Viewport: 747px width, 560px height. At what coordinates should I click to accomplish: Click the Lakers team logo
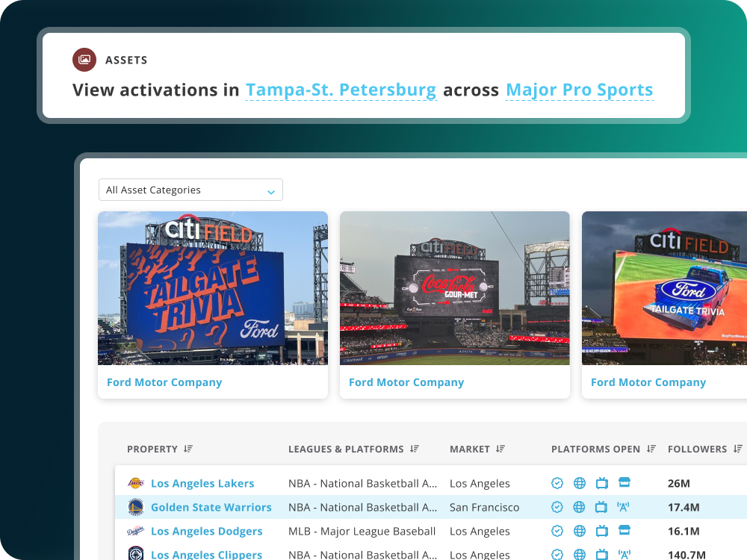(136, 483)
